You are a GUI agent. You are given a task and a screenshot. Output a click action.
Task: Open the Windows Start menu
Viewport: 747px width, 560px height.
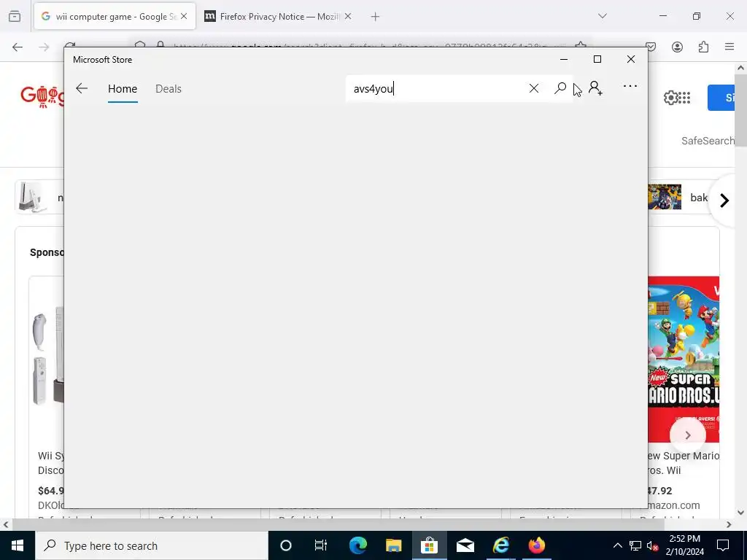tap(18, 545)
